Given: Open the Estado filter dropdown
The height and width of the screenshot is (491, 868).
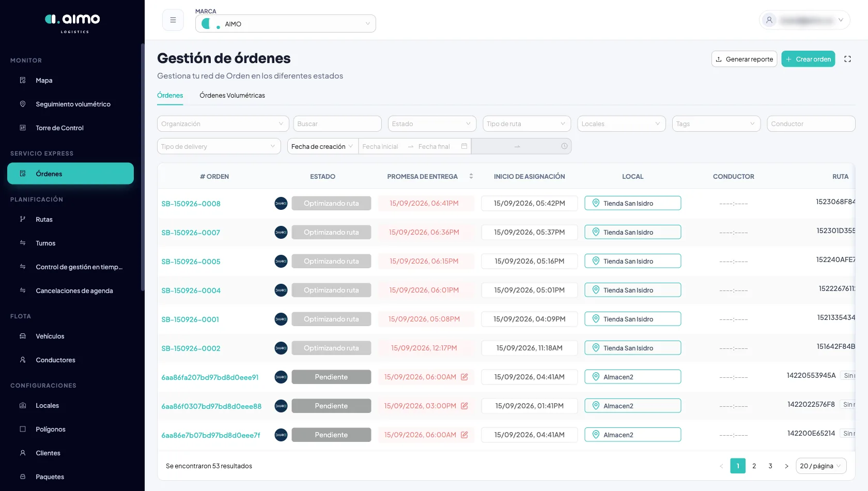Looking at the screenshot, I should point(432,124).
